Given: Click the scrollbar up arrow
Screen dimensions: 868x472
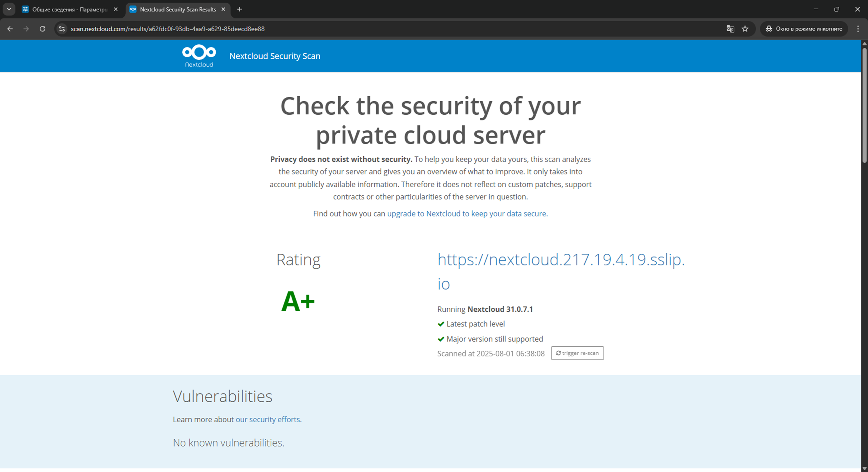Looking at the screenshot, I should 865,44.
